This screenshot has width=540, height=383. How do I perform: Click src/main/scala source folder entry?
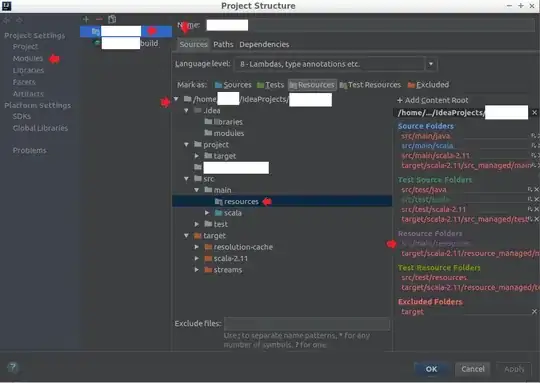(427, 146)
